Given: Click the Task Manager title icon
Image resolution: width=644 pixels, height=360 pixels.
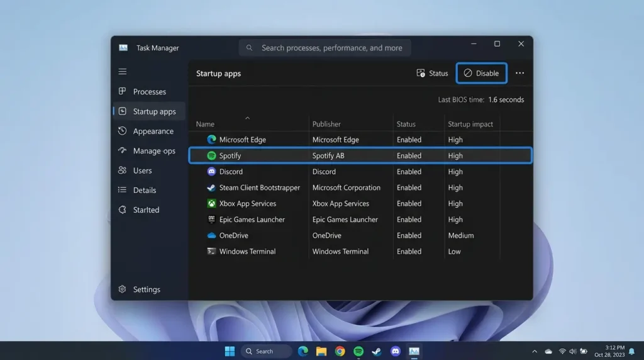Looking at the screenshot, I should click(x=123, y=48).
